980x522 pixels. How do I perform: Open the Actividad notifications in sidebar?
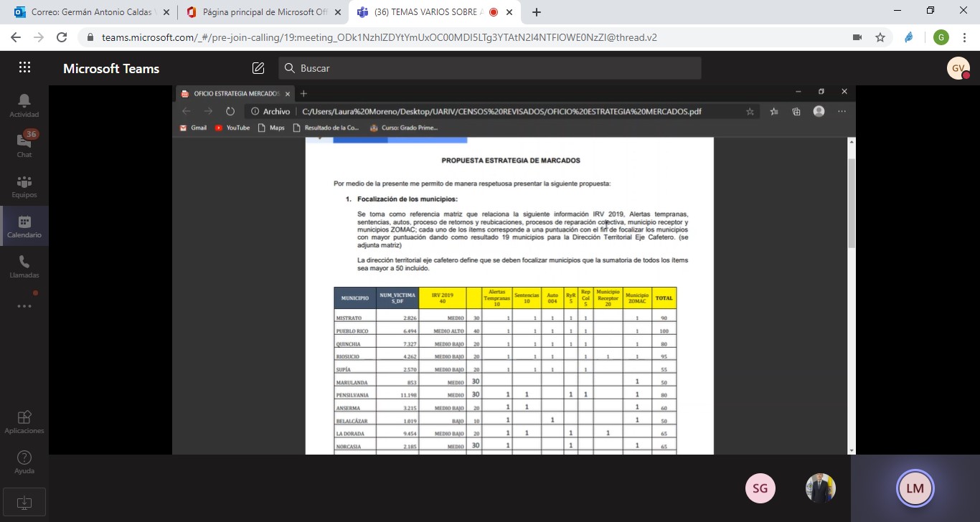24,105
